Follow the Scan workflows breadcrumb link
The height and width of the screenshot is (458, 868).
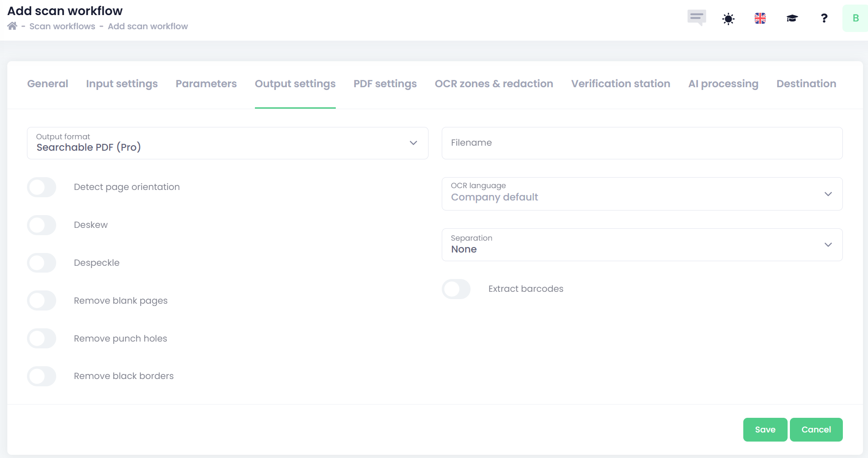click(x=63, y=26)
